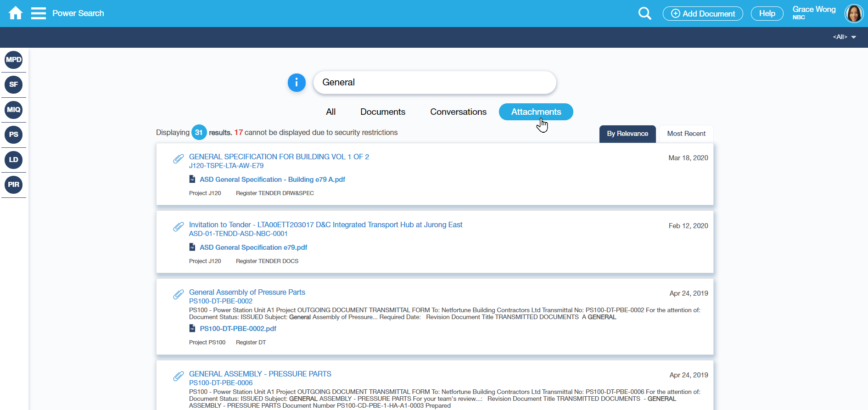The image size is (868, 410).
Task: Sort results By Relevance
Action: pyautogui.click(x=627, y=134)
